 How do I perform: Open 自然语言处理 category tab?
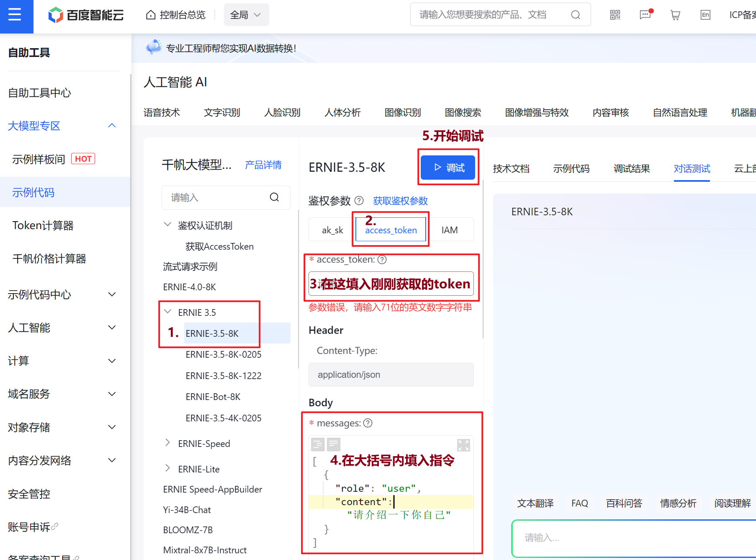coord(680,112)
